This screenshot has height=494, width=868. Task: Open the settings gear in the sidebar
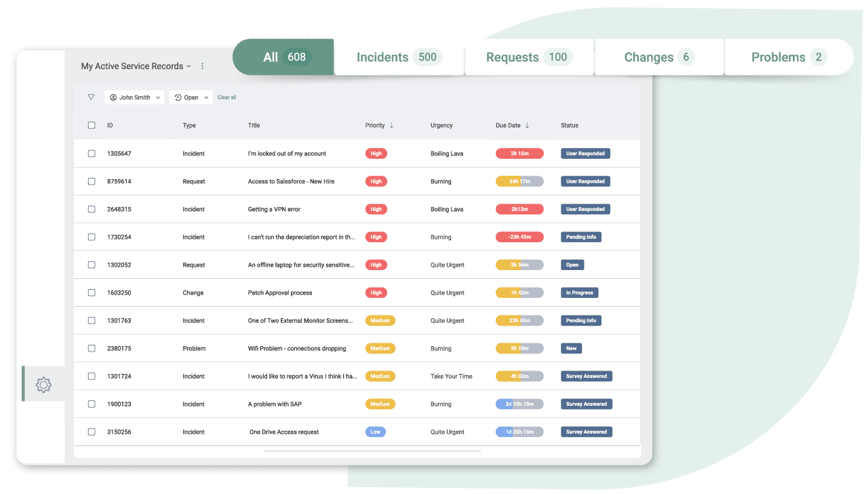point(43,385)
